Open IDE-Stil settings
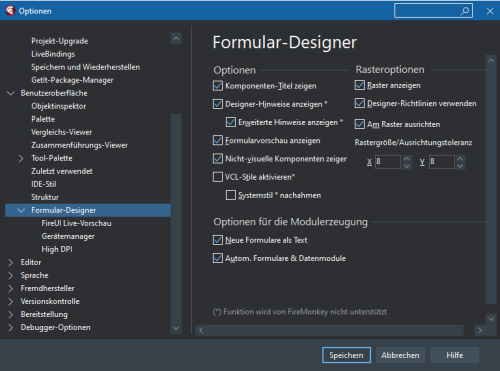 (x=44, y=184)
